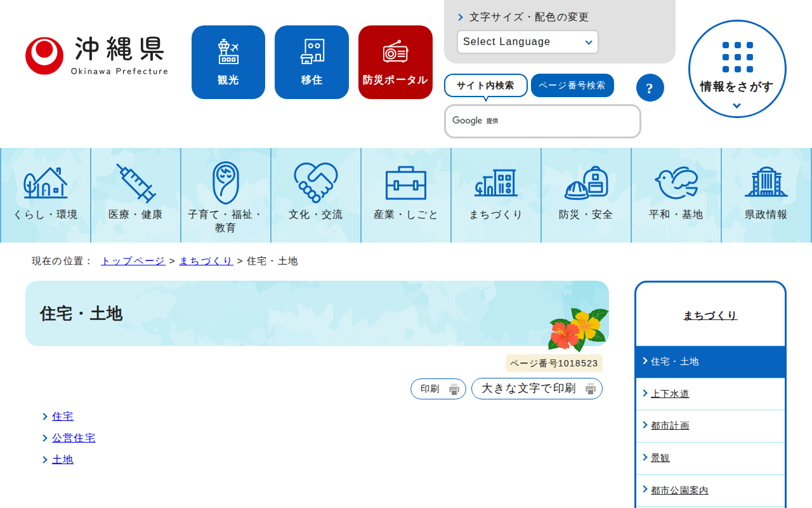Click the 大きな文字で印刷 button
The image size is (812, 508).
click(x=537, y=389)
